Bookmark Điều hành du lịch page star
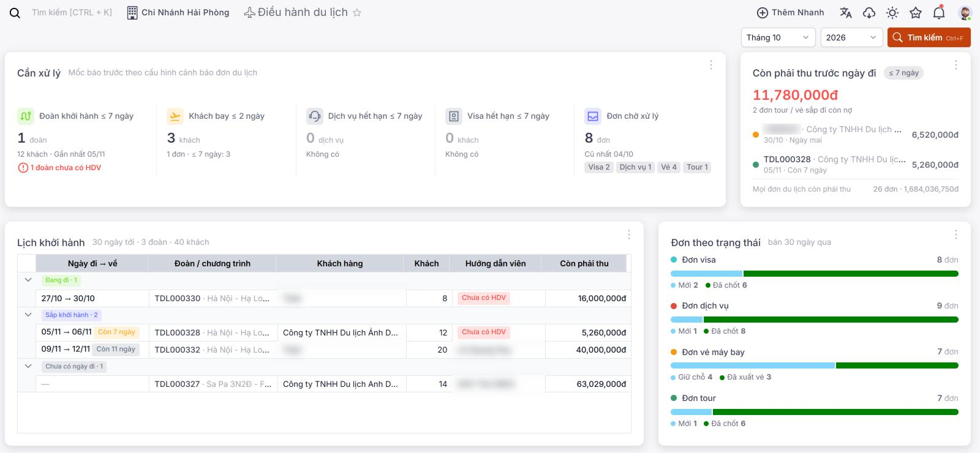This screenshot has height=453, width=980. 357,12
